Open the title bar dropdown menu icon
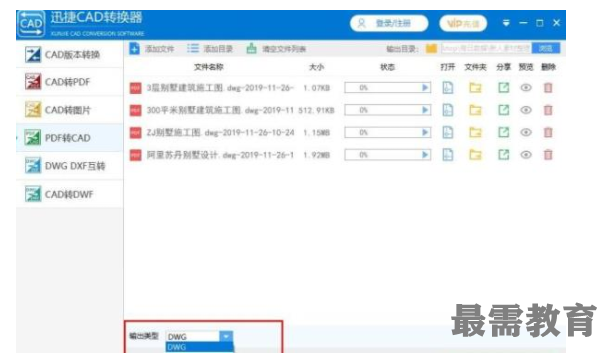603x360 pixels. (506, 23)
